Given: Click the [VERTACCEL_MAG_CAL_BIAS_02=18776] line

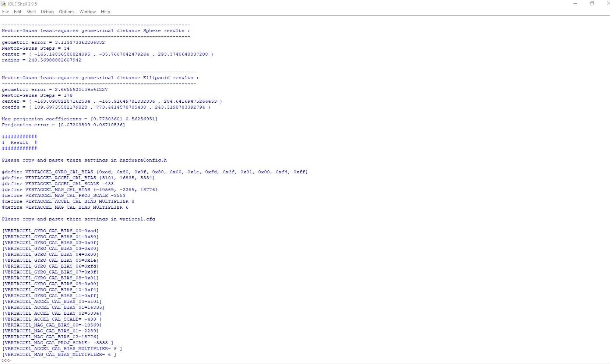Looking at the screenshot, I should [50, 337].
